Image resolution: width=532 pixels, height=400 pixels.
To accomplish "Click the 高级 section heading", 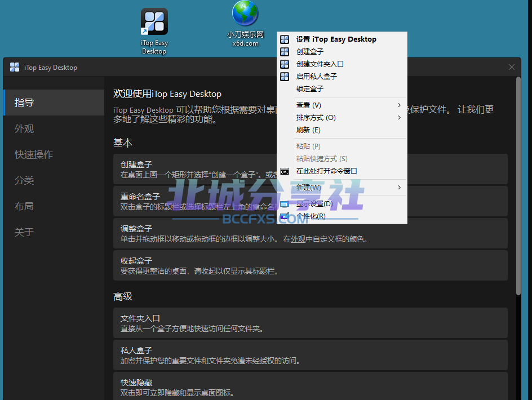I will (122, 296).
